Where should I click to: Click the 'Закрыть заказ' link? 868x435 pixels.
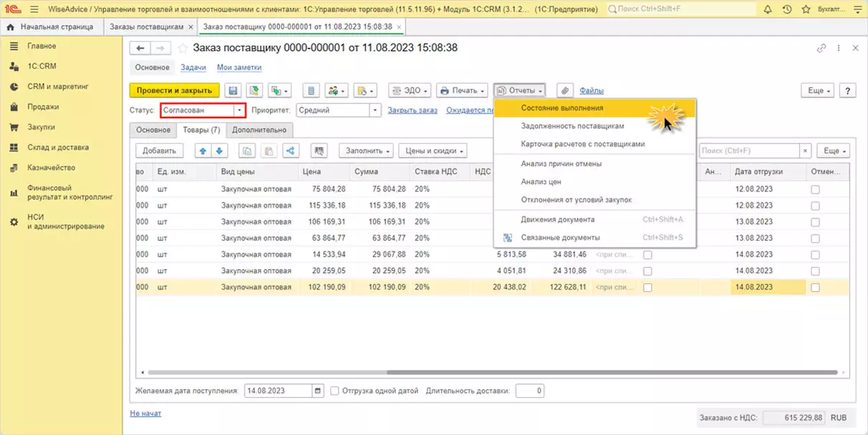coord(412,110)
